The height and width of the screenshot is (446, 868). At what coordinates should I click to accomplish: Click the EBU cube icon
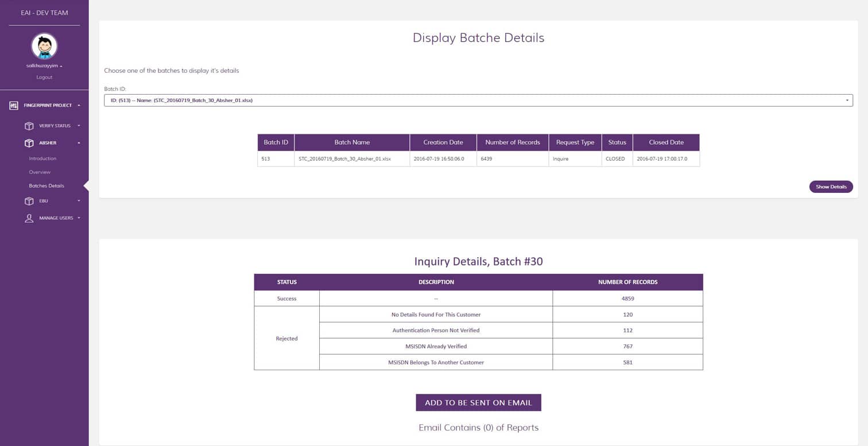29,201
